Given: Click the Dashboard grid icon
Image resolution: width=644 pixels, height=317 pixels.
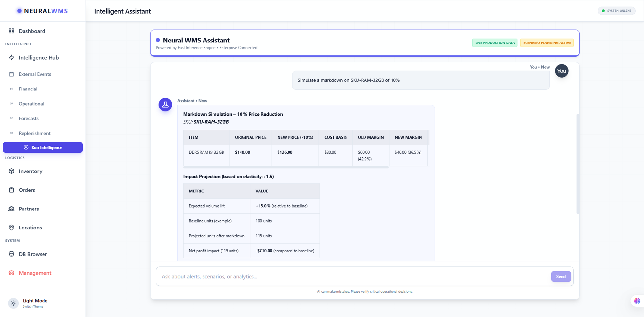Looking at the screenshot, I should 12,31.
